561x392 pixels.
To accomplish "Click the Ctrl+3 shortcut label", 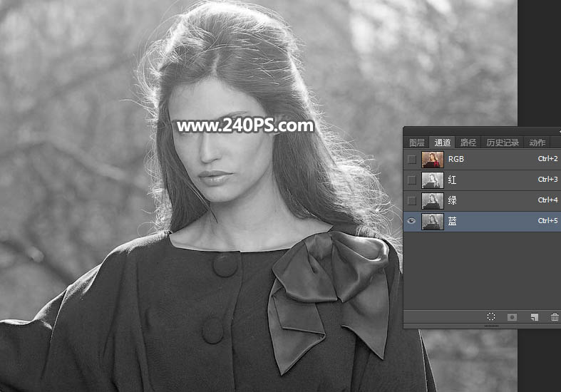I will coord(547,179).
